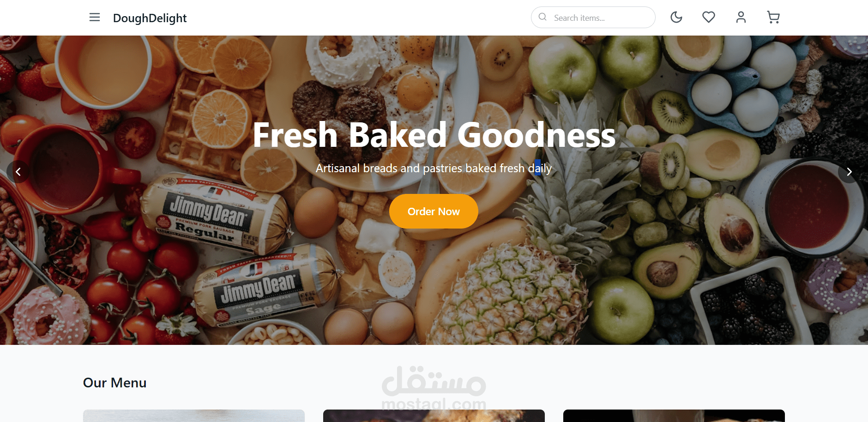Click the magnifier icon in the search box

point(543,17)
